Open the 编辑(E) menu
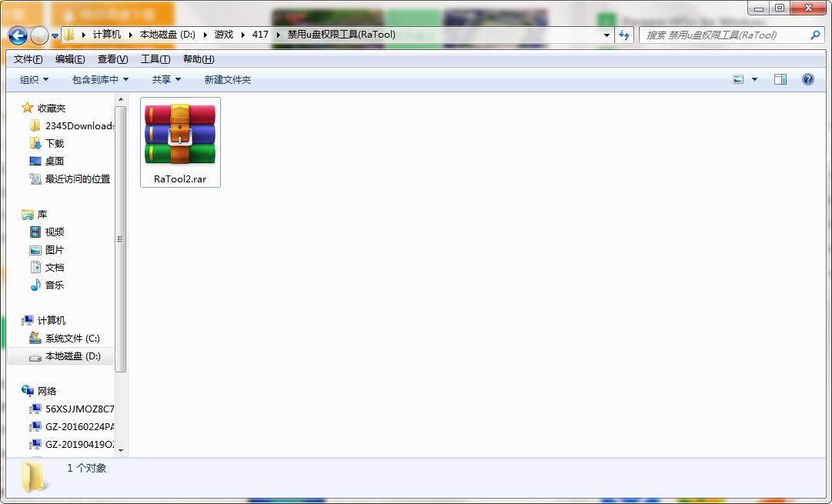Screen dimensions: 832x504 click(x=70, y=59)
